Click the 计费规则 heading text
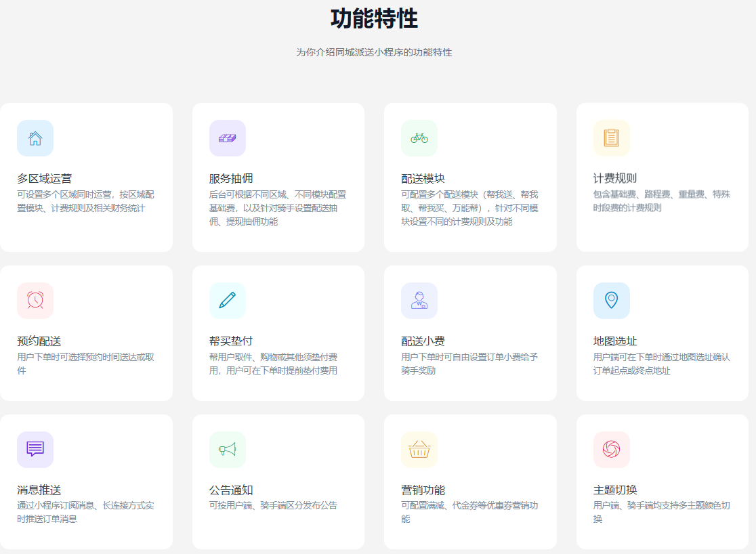Image resolution: width=756 pixels, height=554 pixels. coord(615,179)
